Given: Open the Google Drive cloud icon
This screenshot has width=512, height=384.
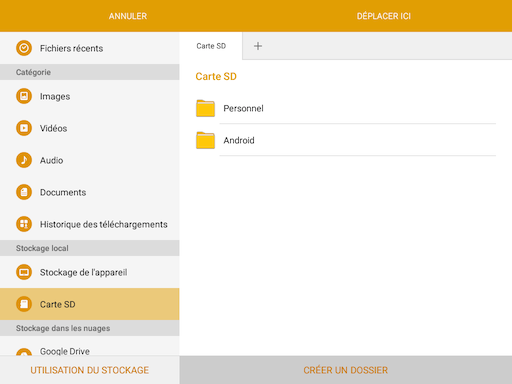Looking at the screenshot, I should [24, 352].
